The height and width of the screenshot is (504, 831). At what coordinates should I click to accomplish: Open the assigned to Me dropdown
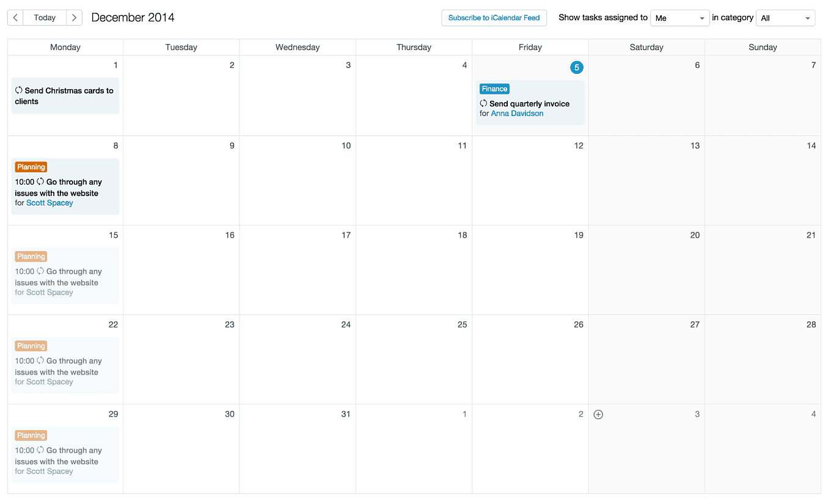pyautogui.click(x=679, y=18)
